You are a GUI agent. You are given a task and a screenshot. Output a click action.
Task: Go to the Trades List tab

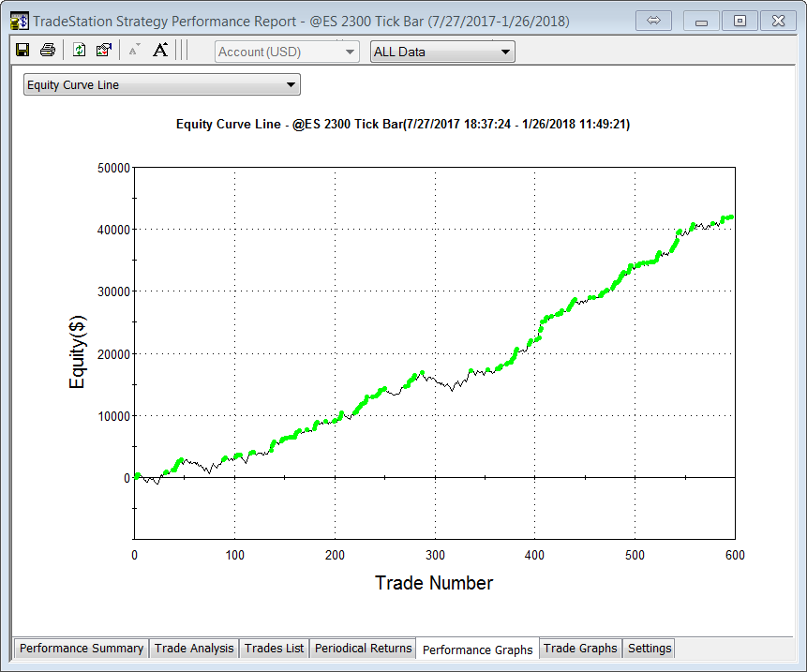tap(274, 649)
